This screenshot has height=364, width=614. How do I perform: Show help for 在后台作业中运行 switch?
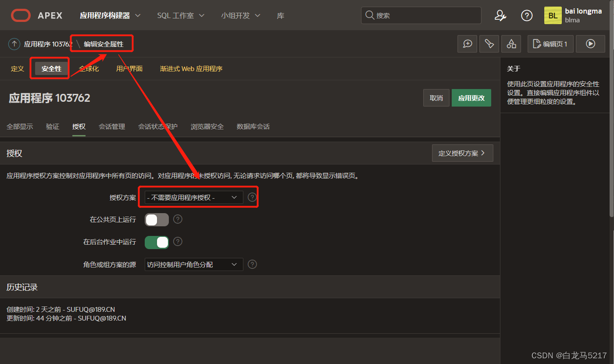pyautogui.click(x=178, y=242)
